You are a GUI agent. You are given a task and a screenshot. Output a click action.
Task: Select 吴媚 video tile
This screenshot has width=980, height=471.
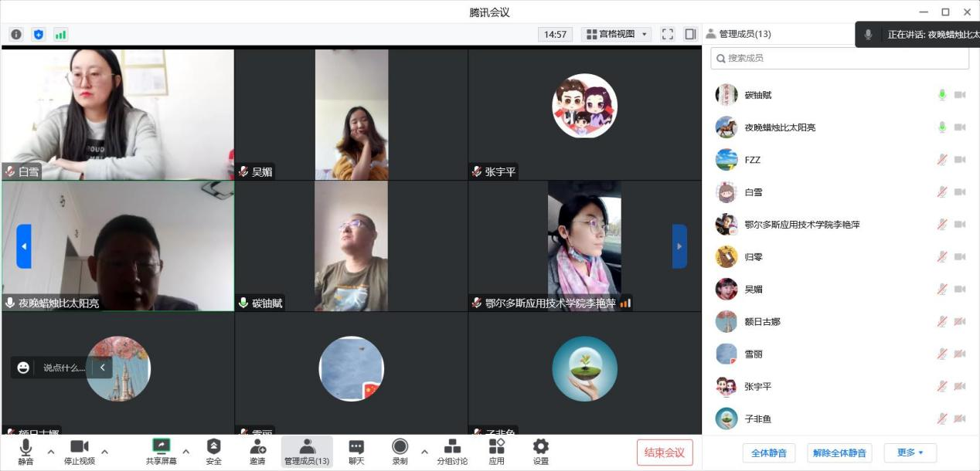click(352, 114)
